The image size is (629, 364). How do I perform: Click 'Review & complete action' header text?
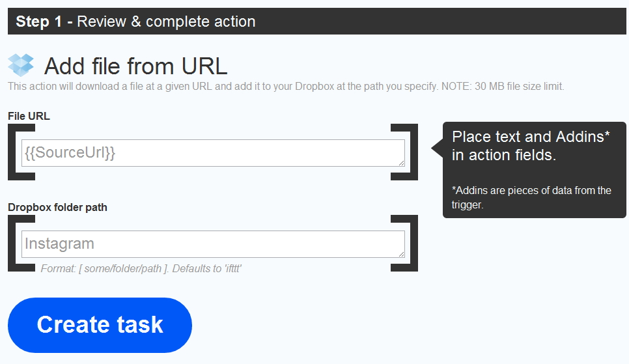(x=166, y=21)
